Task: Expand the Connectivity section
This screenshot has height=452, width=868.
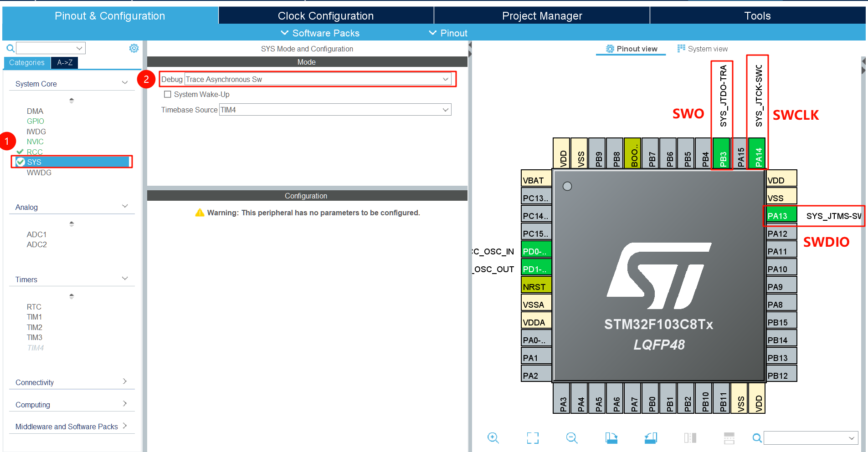Action: click(125, 381)
